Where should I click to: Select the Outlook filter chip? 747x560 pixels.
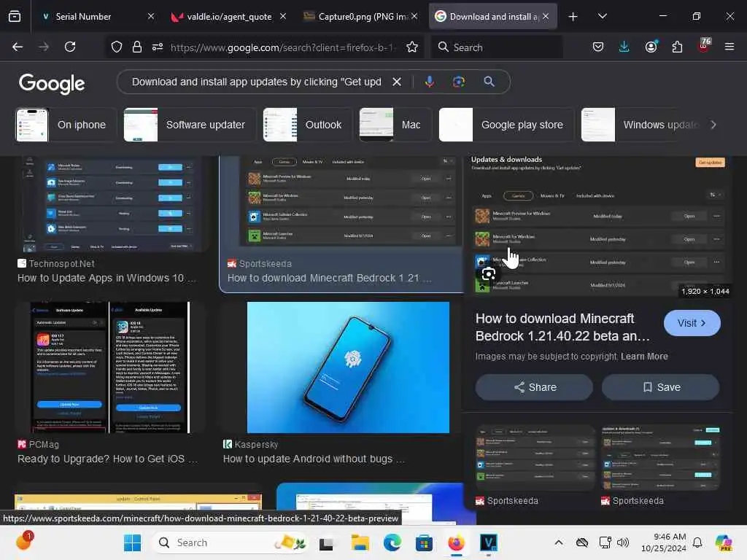click(x=308, y=125)
